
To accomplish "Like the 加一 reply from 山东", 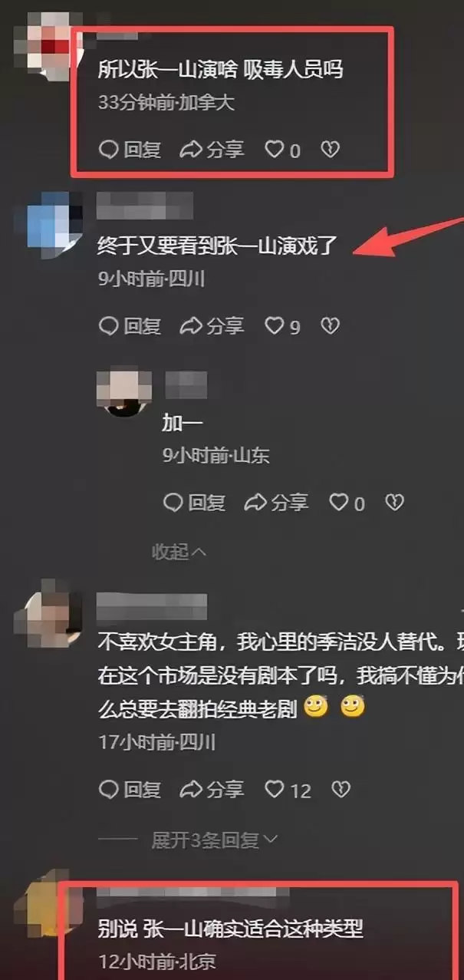I will click(347, 503).
